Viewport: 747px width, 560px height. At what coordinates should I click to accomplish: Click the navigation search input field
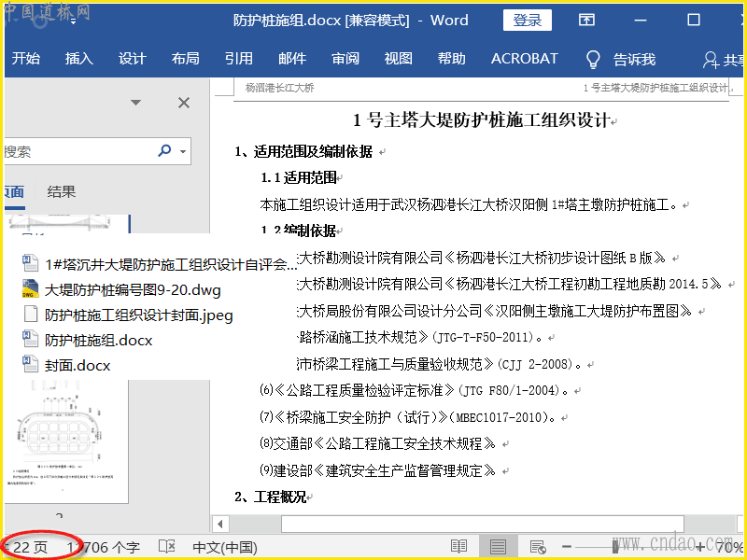(78, 151)
